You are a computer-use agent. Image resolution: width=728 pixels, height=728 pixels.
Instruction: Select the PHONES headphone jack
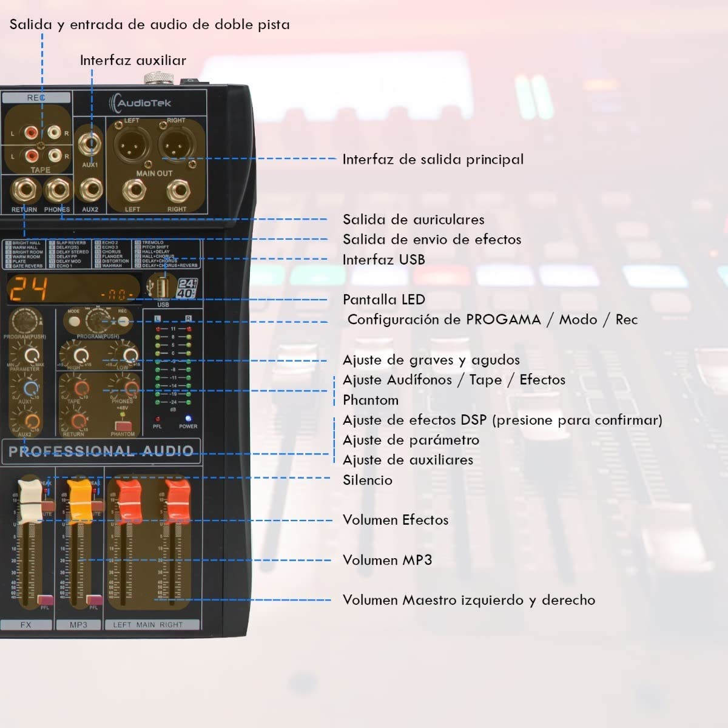tap(58, 190)
